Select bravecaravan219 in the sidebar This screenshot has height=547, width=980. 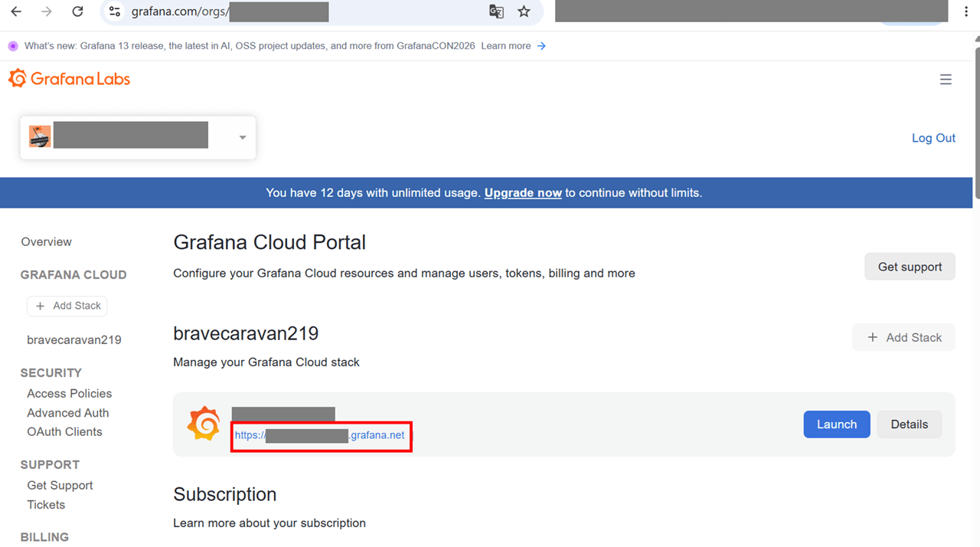pyautogui.click(x=74, y=340)
